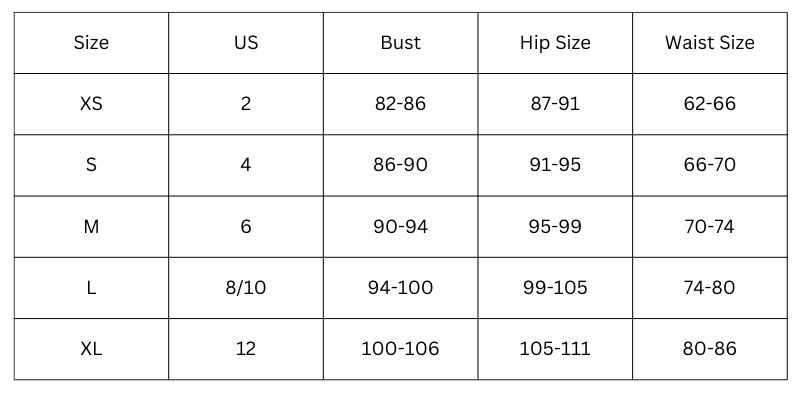Viewport: 800px width, 400px height.
Task: Select the hip value 105-111
Action: point(555,349)
